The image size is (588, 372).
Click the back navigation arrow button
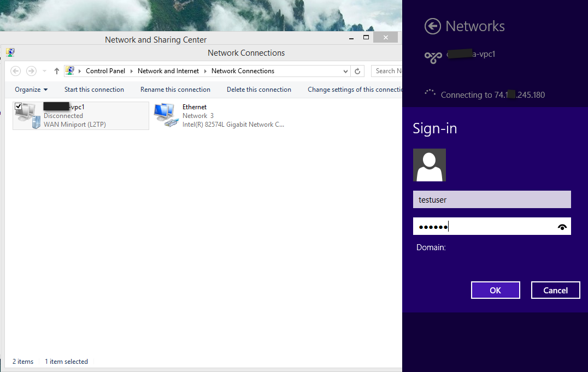click(16, 70)
